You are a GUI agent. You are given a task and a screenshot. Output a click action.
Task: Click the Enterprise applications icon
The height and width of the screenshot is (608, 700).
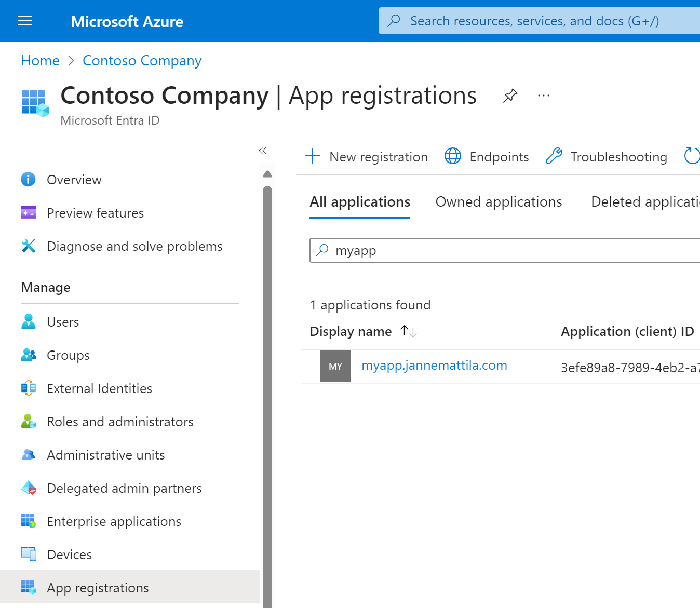pyautogui.click(x=29, y=521)
